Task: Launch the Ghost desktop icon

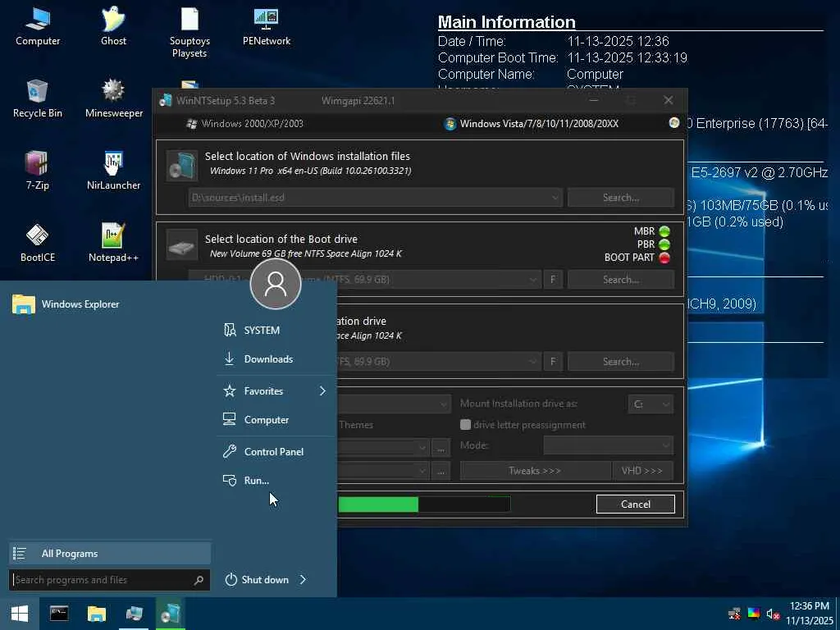Action: click(x=113, y=27)
